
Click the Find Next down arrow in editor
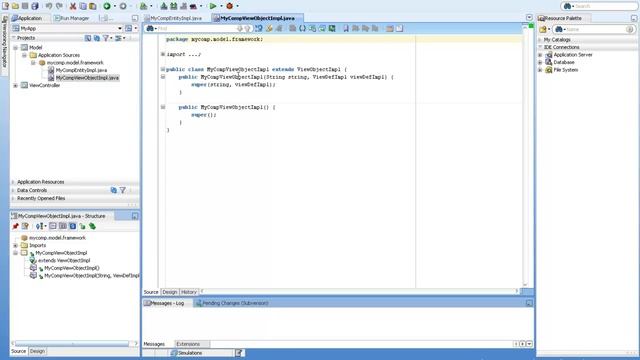point(240,29)
